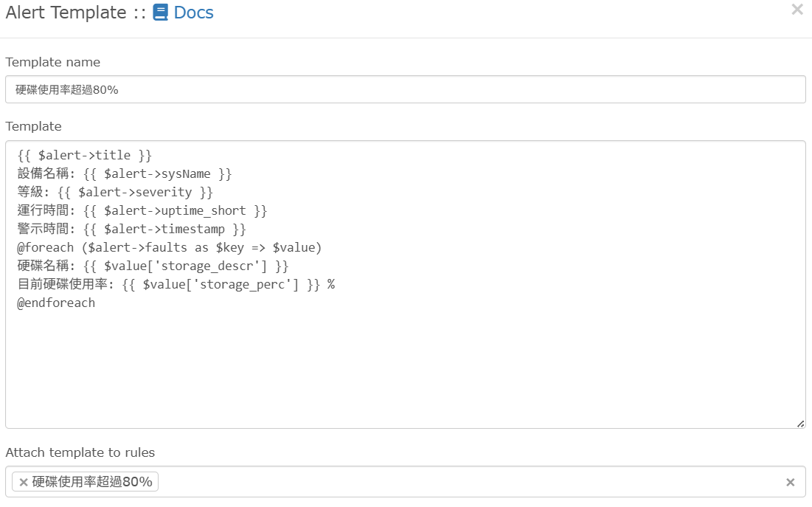
Task: Close the Alert Template dialog
Action: 797,10
